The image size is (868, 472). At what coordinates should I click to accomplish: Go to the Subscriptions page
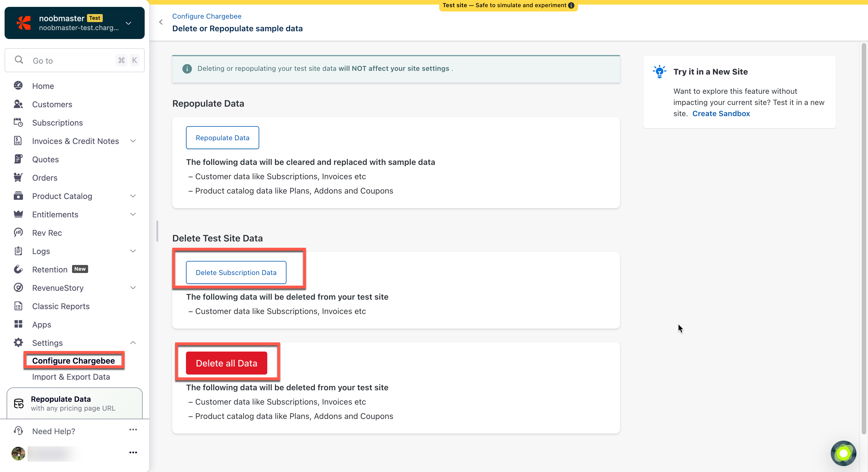(57, 122)
